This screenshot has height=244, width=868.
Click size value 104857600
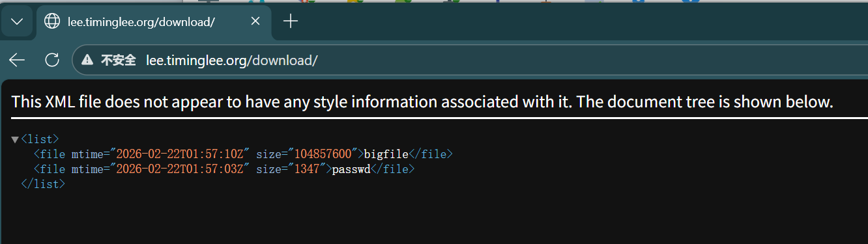coord(323,154)
